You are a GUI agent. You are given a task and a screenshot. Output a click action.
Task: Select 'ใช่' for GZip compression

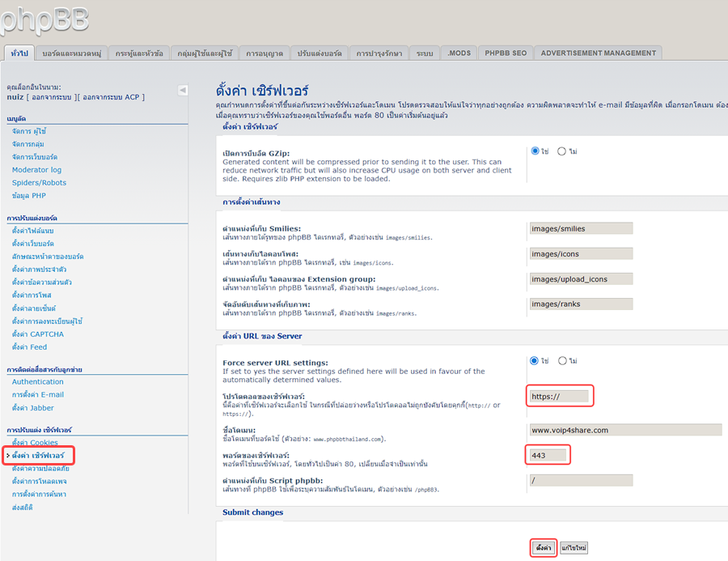(x=535, y=151)
